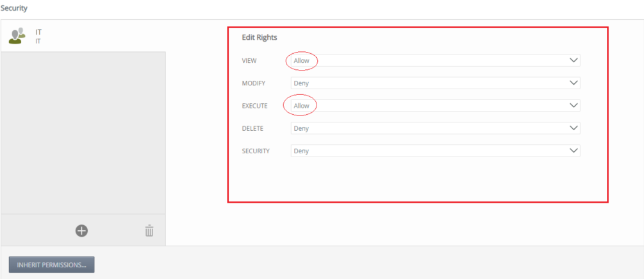Click the EXECUTE permission label

[254, 106]
